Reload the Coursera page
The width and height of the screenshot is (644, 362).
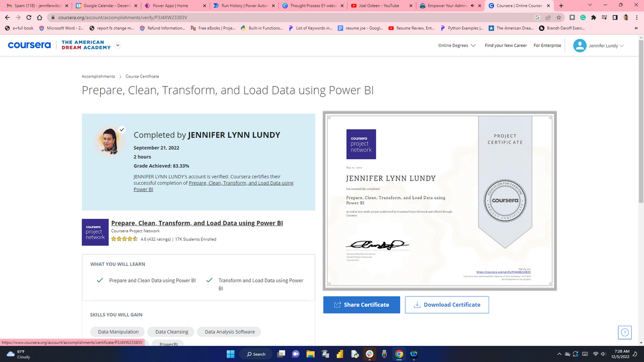point(29,18)
